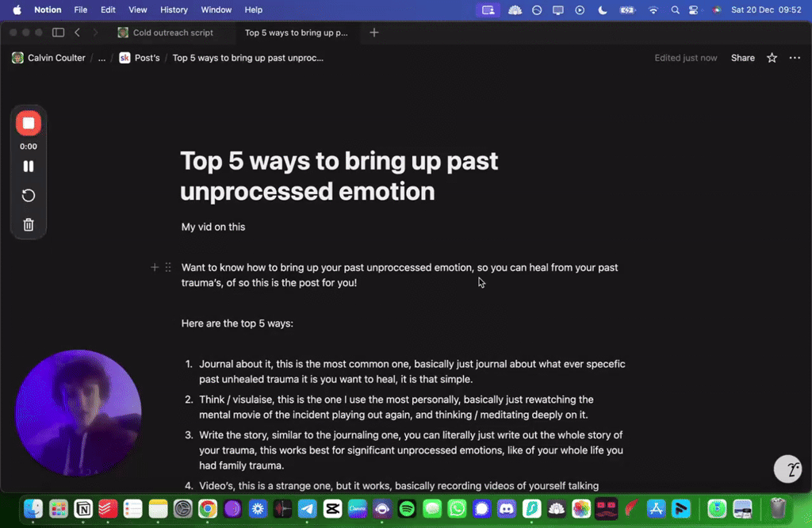Open the History menu
Screen dimensions: 812x528
tap(174, 10)
